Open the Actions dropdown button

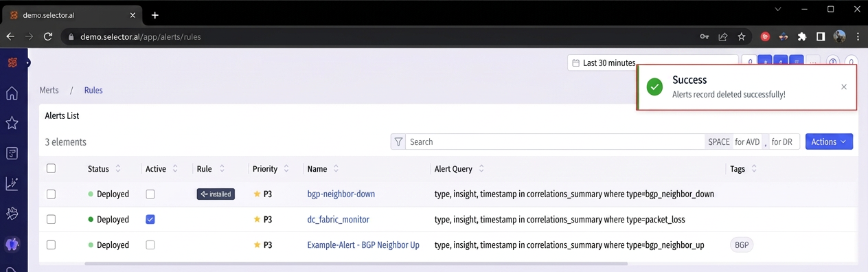point(829,141)
